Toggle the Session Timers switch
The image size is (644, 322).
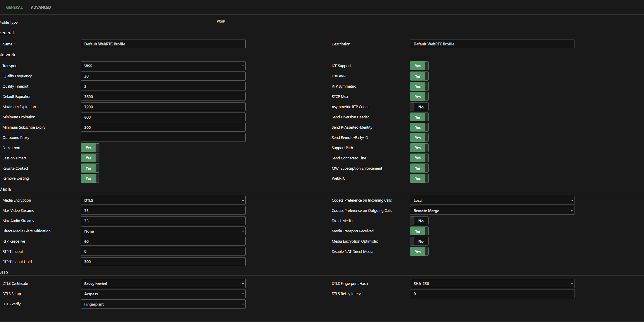pyautogui.click(x=90, y=158)
